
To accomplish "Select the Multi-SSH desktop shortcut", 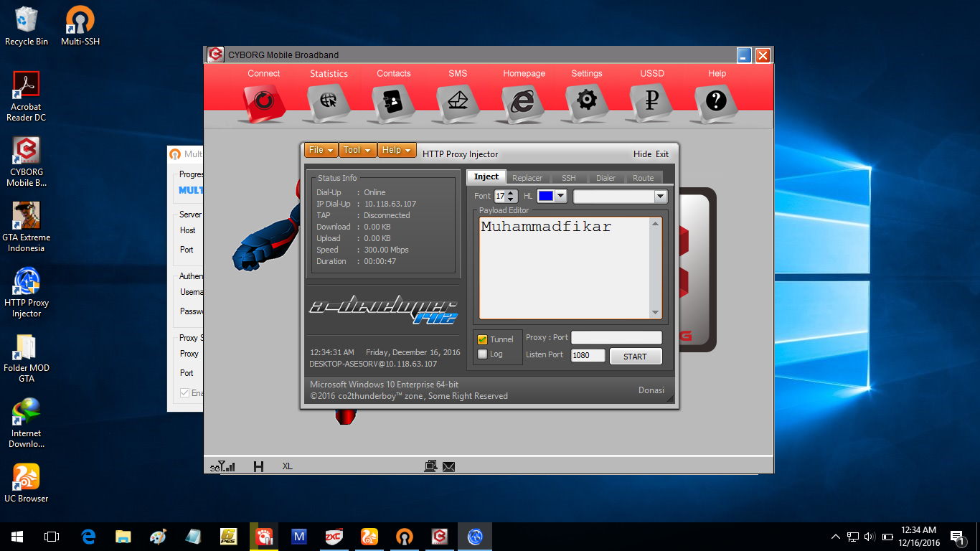I will [x=80, y=27].
